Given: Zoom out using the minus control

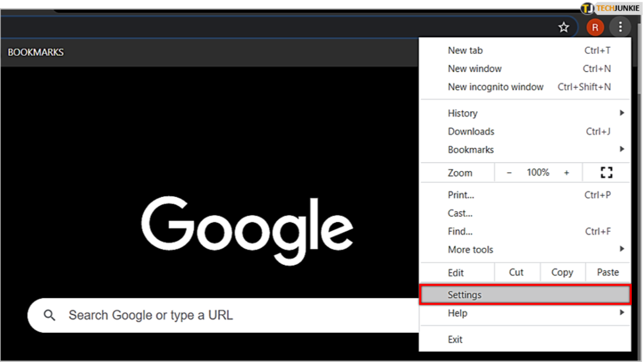Looking at the screenshot, I should (x=509, y=172).
